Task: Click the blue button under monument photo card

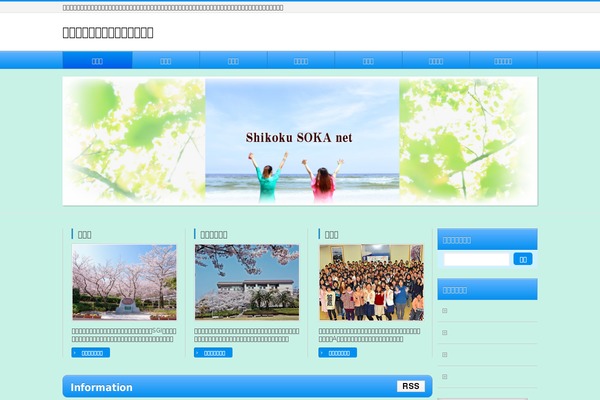Action: [90, 353]
